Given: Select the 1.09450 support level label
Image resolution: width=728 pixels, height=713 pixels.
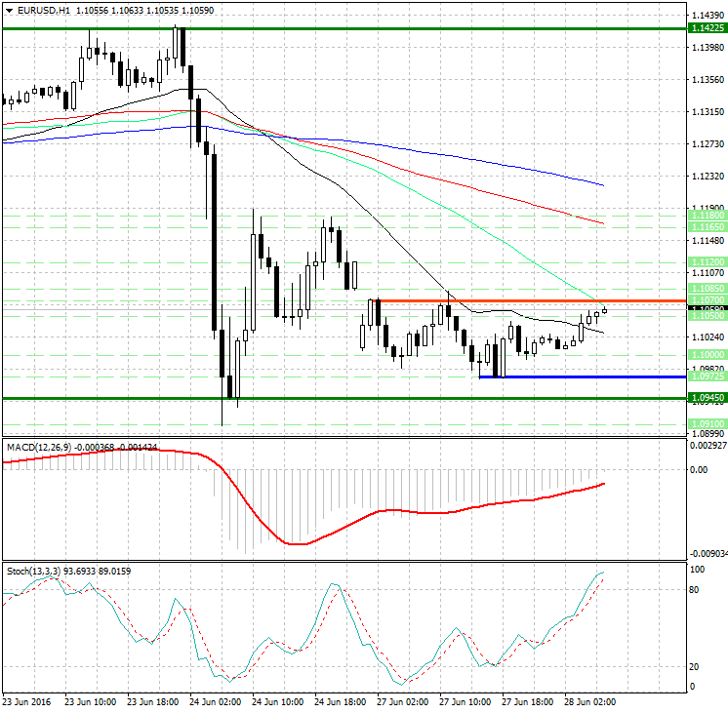Looking at the screenshot, I should coord(708,398).
